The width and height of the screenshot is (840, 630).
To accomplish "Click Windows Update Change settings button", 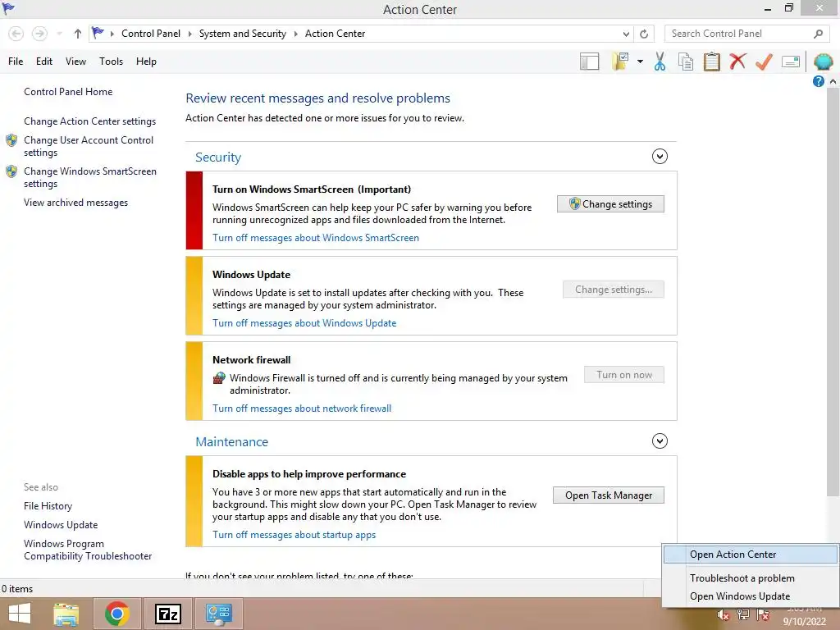I will tap(613, 290).
